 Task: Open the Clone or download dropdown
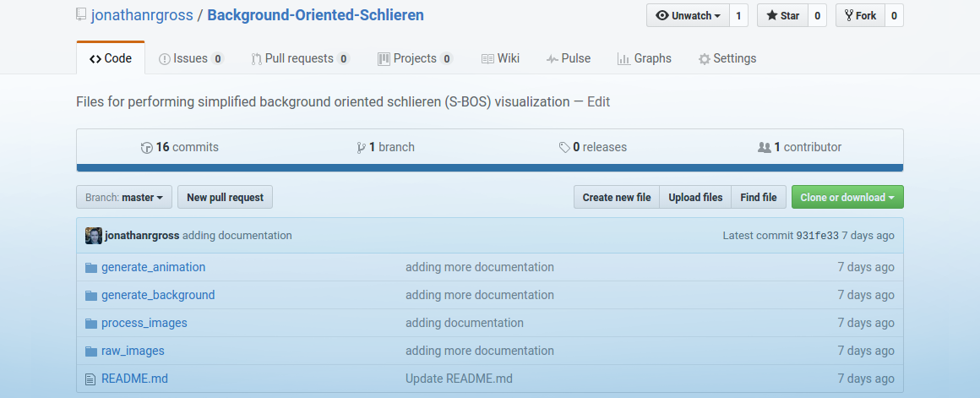[847, 197]
